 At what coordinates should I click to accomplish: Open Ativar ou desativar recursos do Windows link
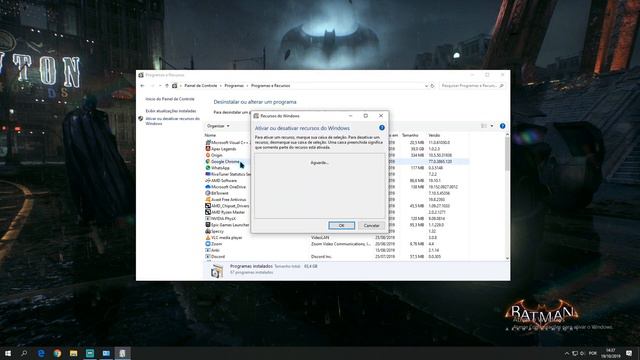click(x=173, y=121)
